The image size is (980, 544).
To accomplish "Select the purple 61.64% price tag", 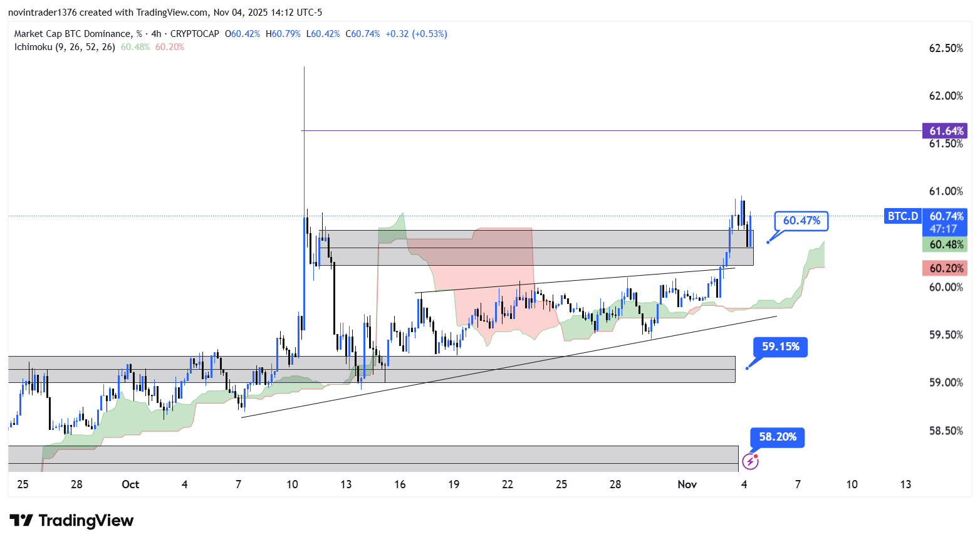I will 945,131.
